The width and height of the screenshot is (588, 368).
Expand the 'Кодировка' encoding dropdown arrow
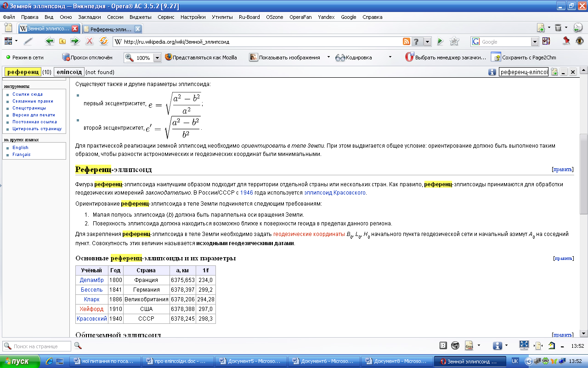coord(390,57)
